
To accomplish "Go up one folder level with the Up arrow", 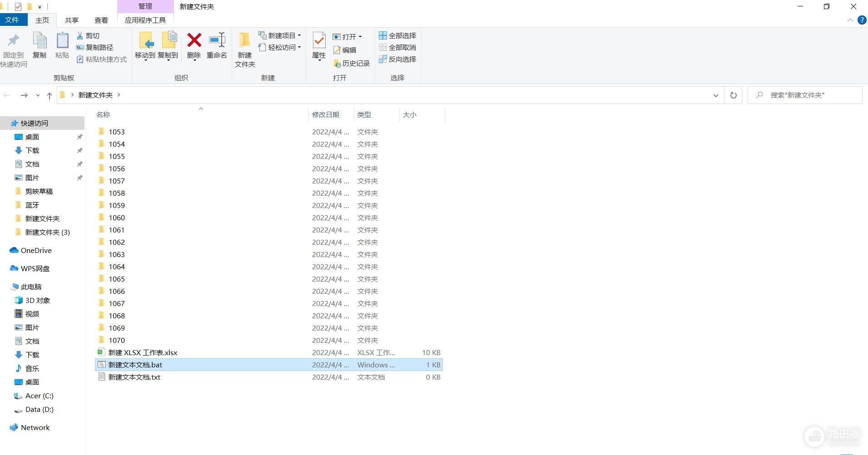I will [50, 95].
